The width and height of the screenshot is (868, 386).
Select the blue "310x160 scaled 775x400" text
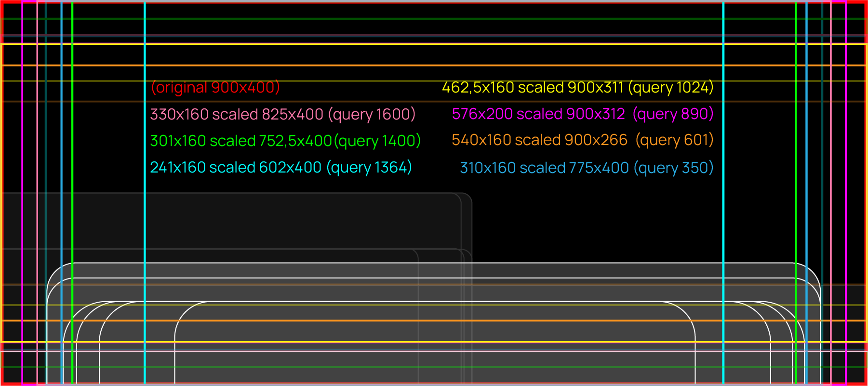pyautogui.click(x=544, y=168)
